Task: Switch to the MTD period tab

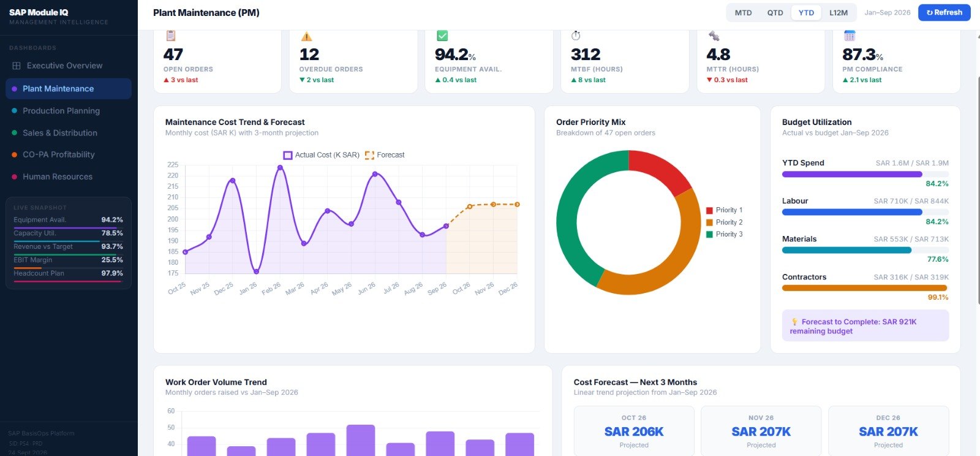Action: [x=743, y=12]
